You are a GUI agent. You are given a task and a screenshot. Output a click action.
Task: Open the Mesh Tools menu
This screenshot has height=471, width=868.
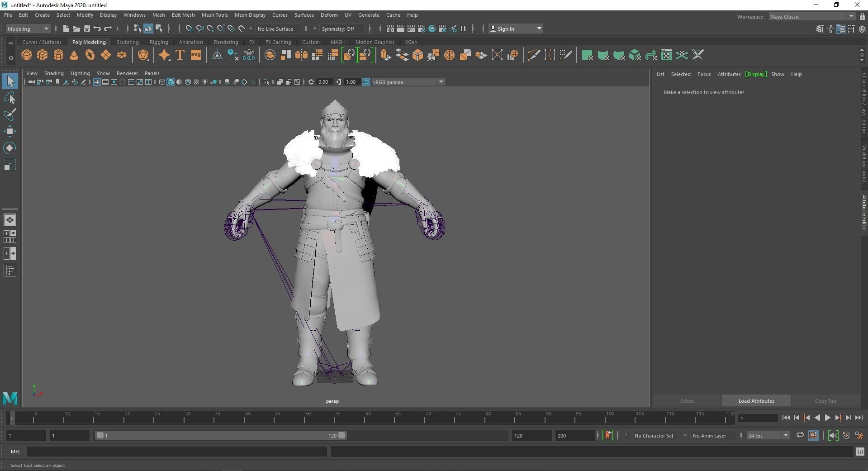pyautogui.click(x=214, y=15)
